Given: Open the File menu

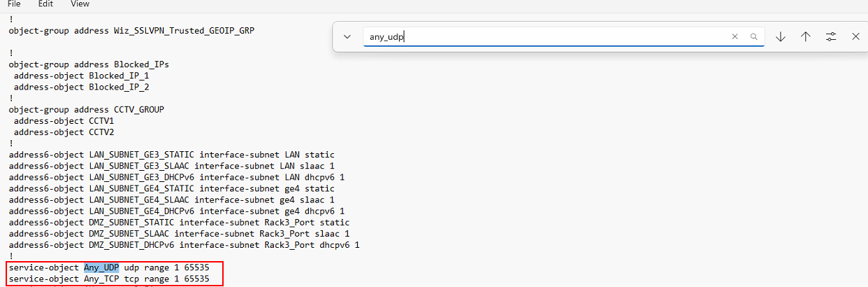Looking at the screenshot, I should point(14,4).
